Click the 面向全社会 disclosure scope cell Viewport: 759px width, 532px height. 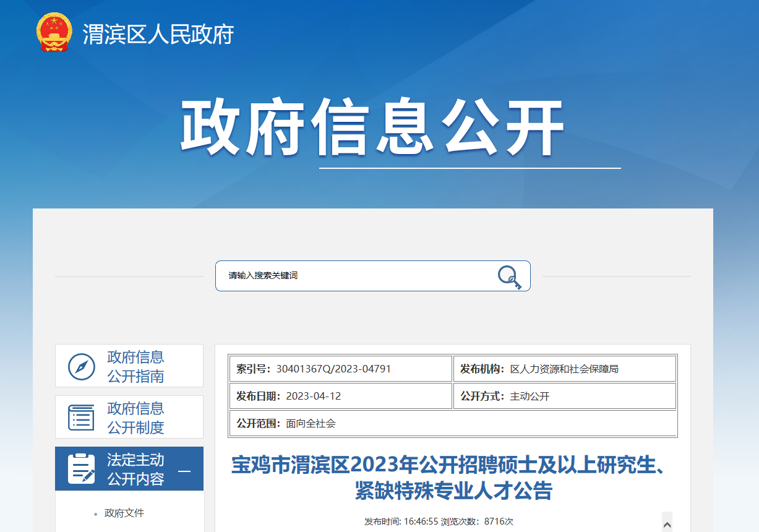click(311, 423)
